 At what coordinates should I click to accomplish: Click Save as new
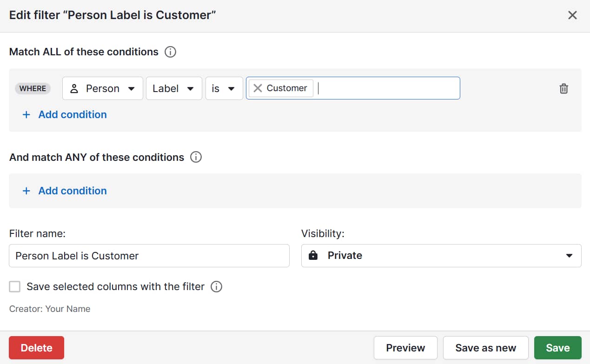tap(485, 347)
